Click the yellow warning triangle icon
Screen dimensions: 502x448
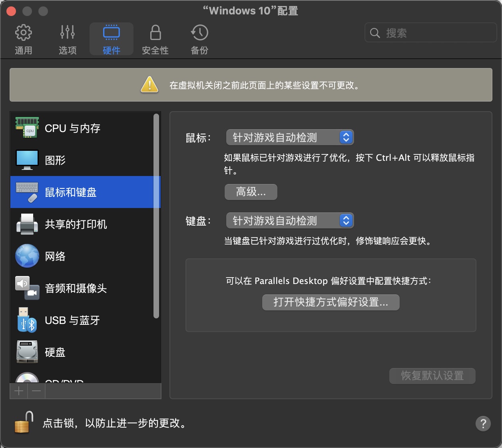pyautogui.click(x=149, y=85)
